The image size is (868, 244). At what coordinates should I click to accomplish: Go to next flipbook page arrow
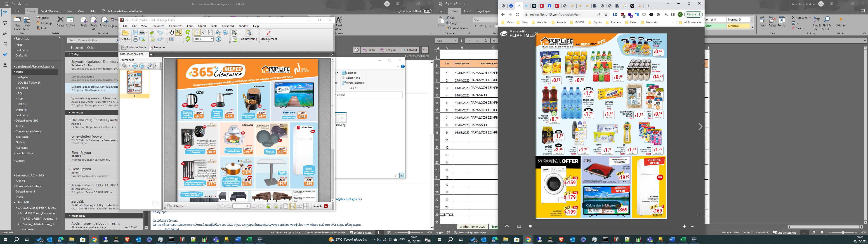pos(700,127)
